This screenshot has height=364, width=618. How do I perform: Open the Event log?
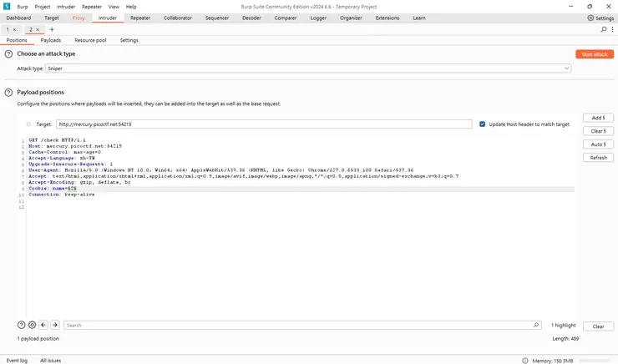17,361
